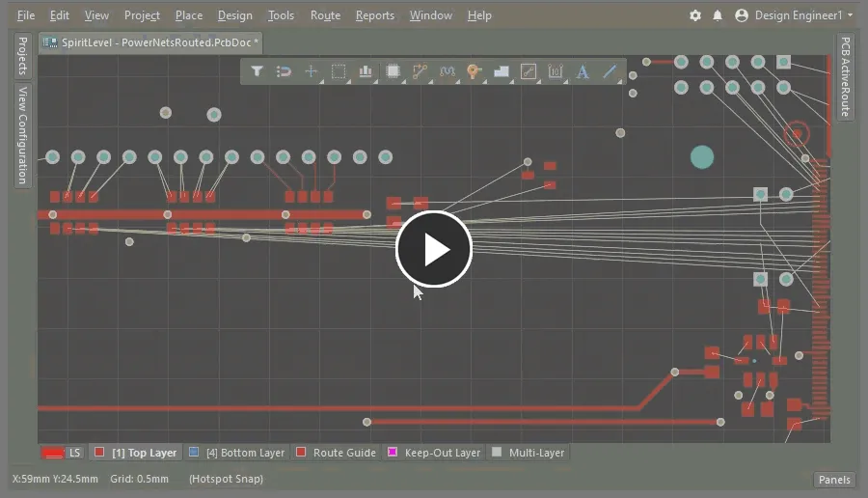Image resolution: width=868 pixels, height=498 pixels.
Task: Open the View Configuration side panel
Action: pyautogui.click(x=23, y=135)
